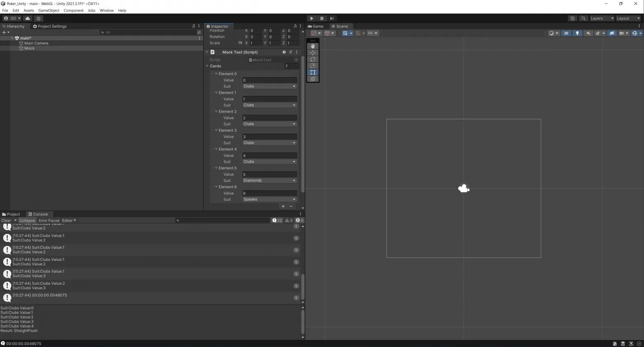This screenshot has width=644, height=347.
Task: Collapse the Element 2 foldout
Action: click(x=216, y=111)
